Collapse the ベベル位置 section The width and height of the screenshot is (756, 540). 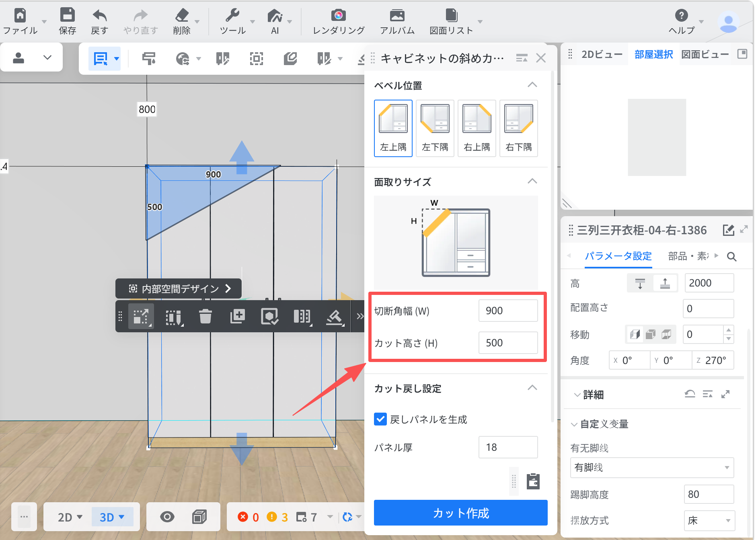pyautogui.click(x=532, y=85)
